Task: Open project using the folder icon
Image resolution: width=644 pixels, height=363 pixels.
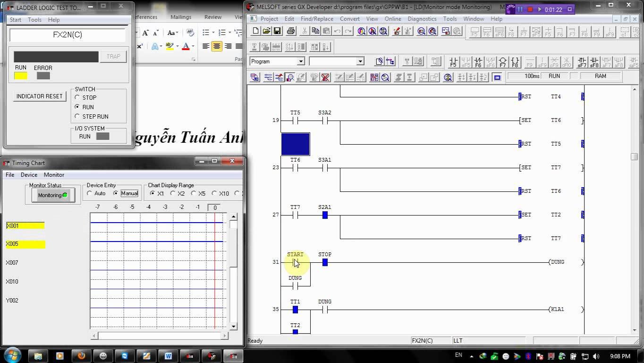Action: coord(266,31)
